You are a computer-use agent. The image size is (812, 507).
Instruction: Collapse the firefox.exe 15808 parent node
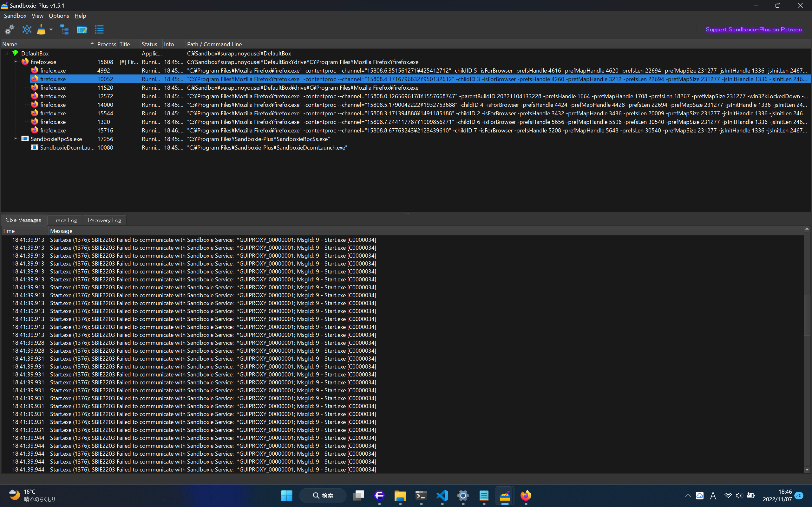click(16, 62)
